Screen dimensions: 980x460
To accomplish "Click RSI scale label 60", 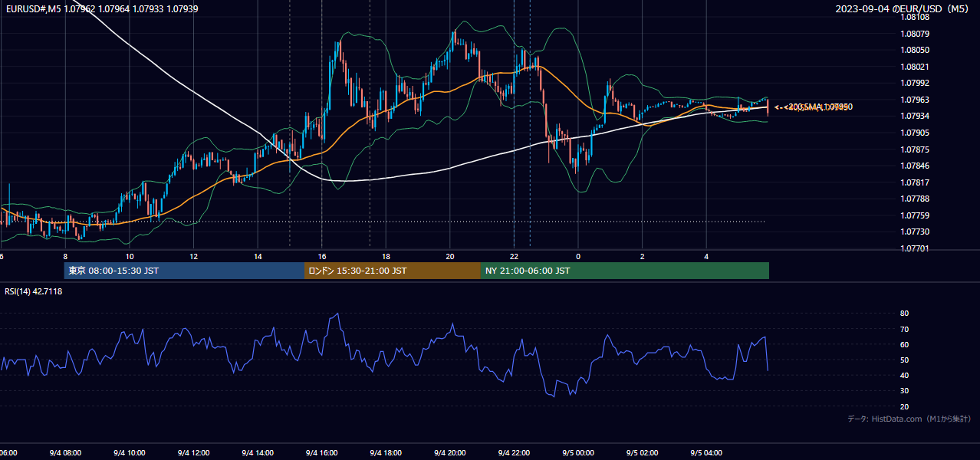I will pos(905,344).
